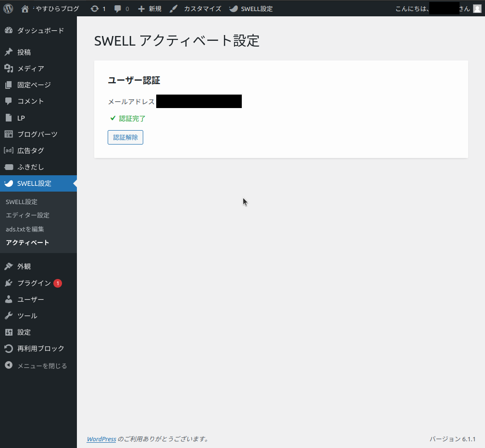Screen dimensions: 485x448
Task: Click the redacted メールアドレス field
Action: tap(199, 101)
